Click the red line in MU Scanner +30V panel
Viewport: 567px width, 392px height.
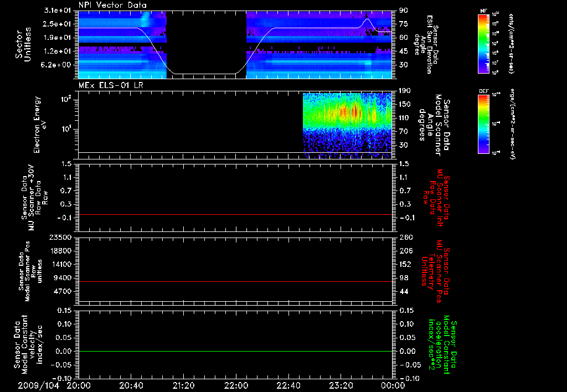[x=235, y=215]
